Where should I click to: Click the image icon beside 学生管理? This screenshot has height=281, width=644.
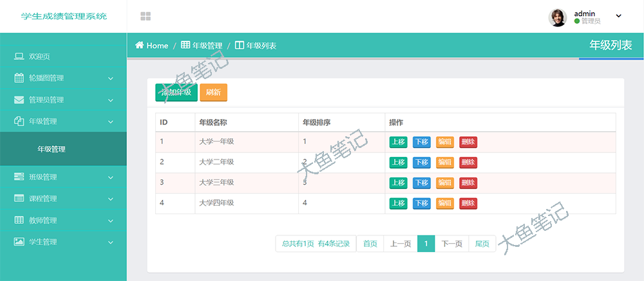click(x=19, y=242)
